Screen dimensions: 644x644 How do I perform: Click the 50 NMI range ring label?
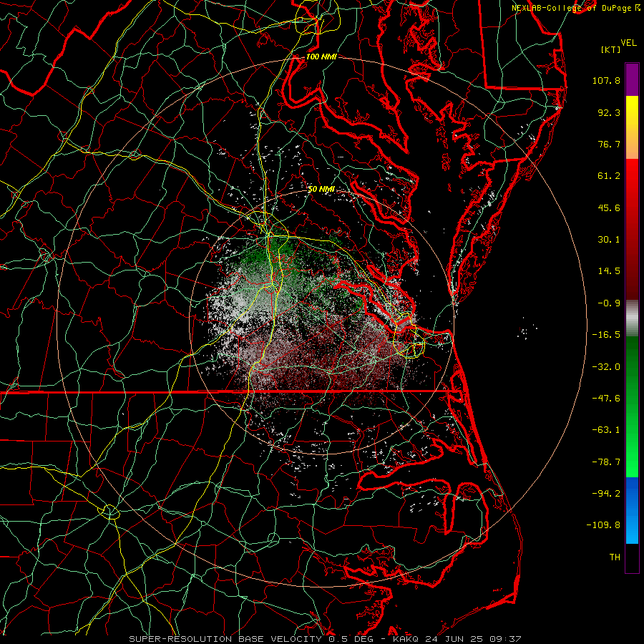[321, 189]
